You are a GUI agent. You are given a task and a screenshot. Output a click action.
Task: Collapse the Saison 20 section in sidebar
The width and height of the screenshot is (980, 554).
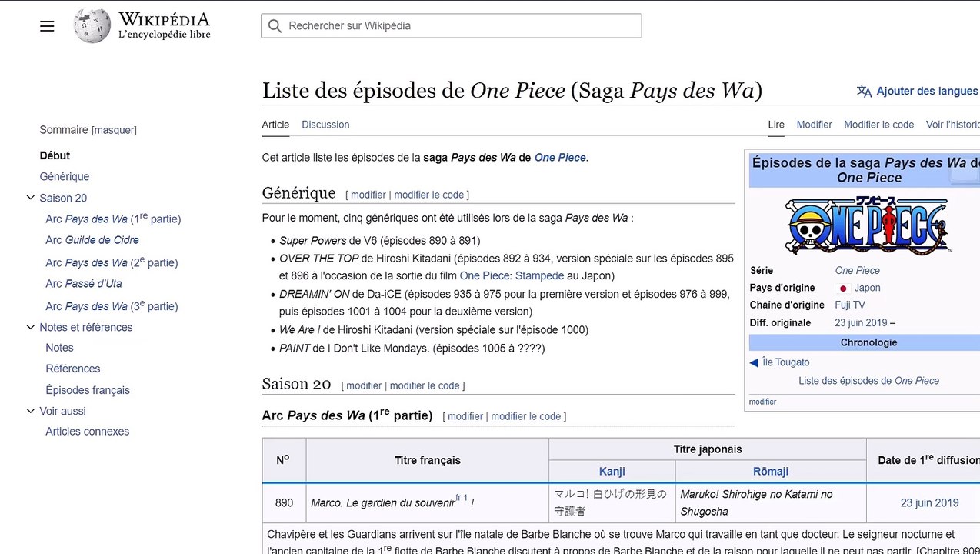(31, 198)
